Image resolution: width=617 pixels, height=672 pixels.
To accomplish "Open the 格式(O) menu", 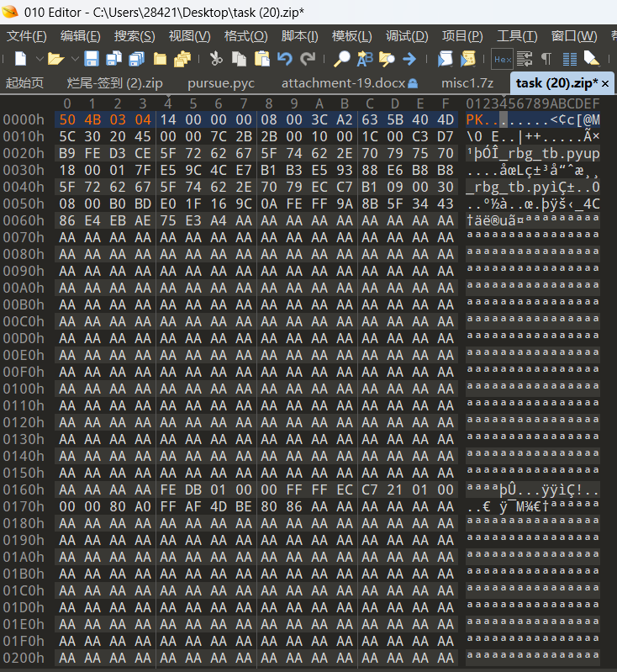I will point(246,36).
